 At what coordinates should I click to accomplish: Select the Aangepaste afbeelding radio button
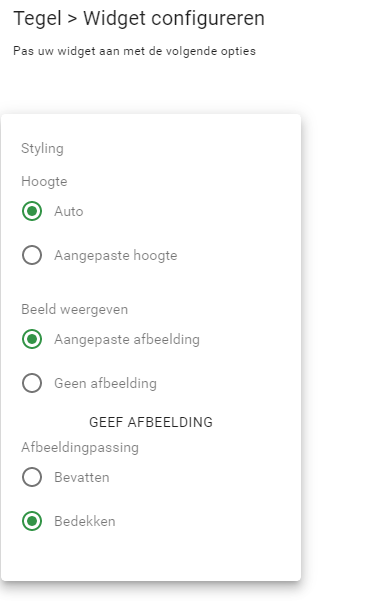(x=32, y=339)
